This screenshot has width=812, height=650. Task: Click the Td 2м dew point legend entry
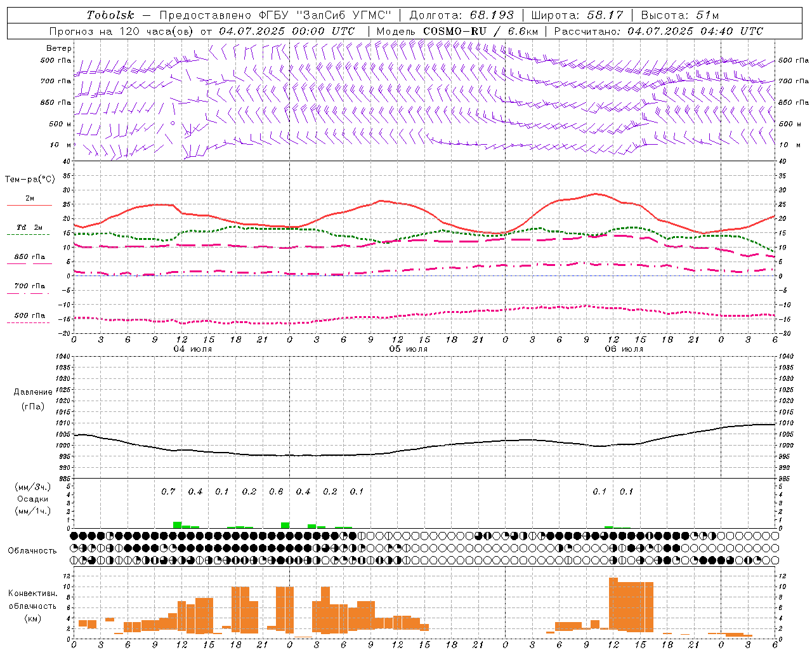[x=30, y=227]
